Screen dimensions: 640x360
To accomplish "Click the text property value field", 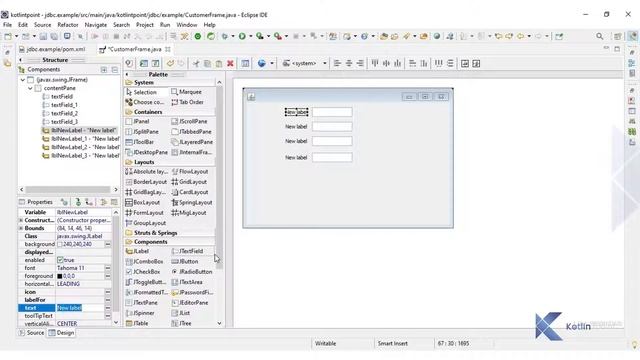I will (x=80, y=308).
